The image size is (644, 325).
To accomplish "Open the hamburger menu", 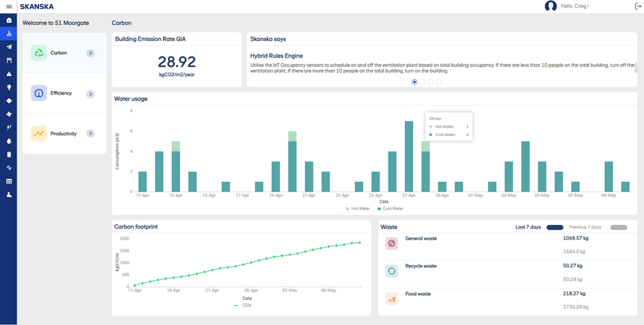I will (9, 7).
